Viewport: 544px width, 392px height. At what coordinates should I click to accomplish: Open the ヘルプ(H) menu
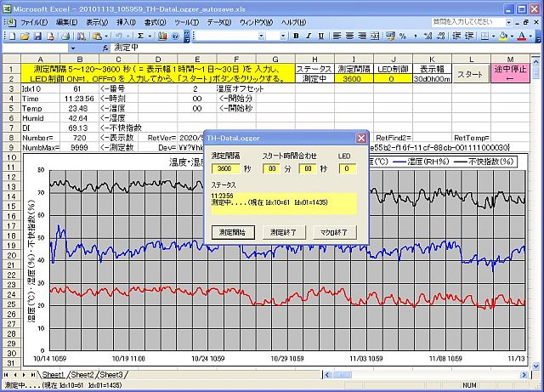(x=293, y=23)
